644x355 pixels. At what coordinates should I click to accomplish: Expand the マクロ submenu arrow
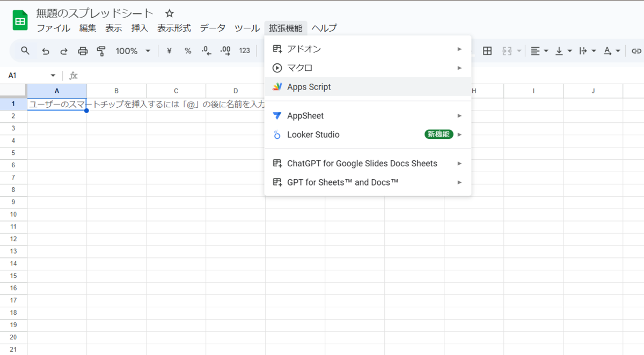pyautogui.click(x=460, y=68)
